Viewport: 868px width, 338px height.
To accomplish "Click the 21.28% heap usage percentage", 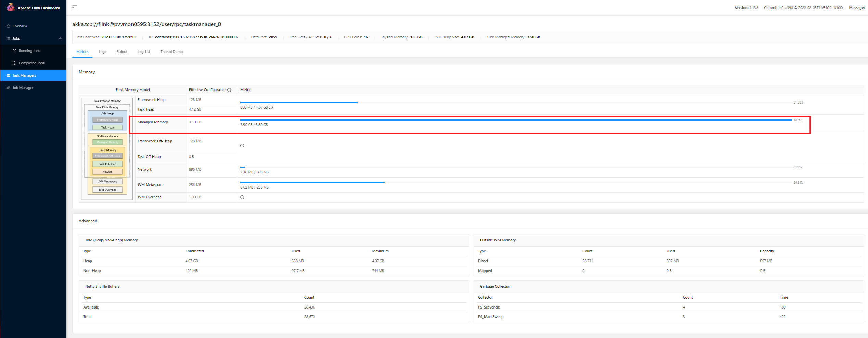I will pos(798,102).
